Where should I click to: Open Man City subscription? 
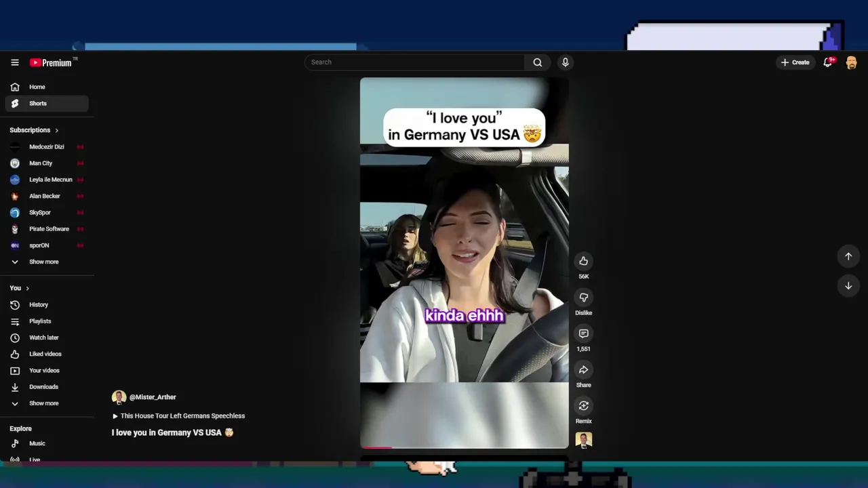(47, 163)
